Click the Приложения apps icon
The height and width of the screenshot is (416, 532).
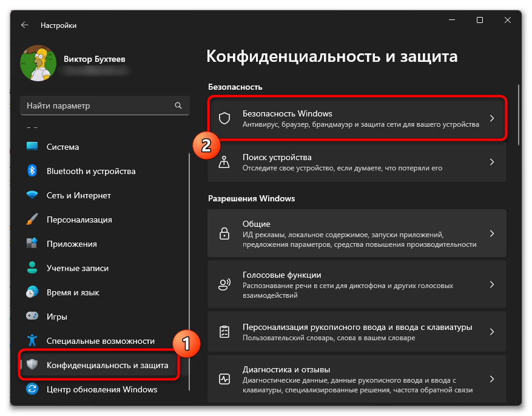point(32,243)
